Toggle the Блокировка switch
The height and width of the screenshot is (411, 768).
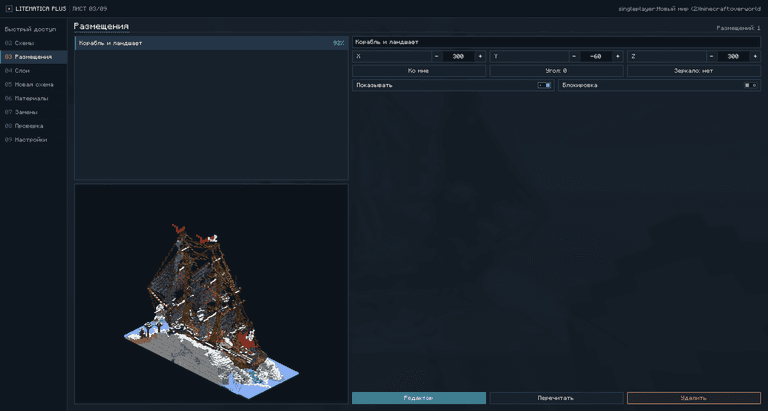coord(750,85)
